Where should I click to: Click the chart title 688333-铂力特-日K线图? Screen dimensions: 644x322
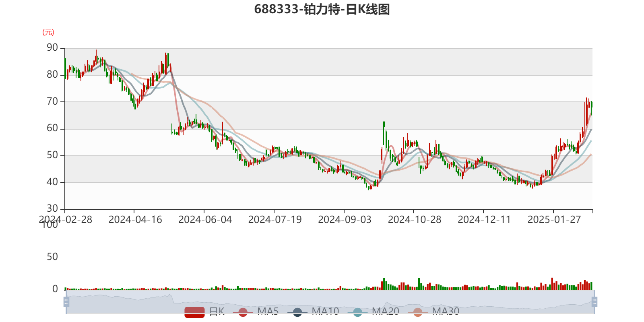click(322, 9)
